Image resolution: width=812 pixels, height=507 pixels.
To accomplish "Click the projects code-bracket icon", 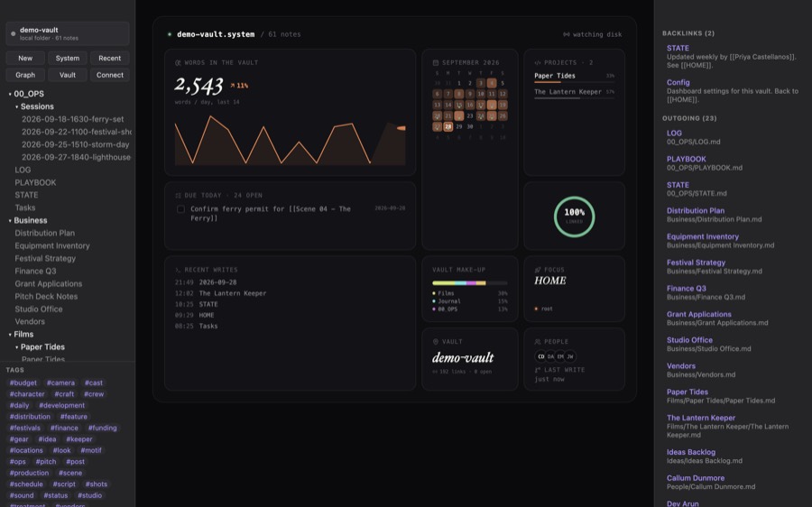I will click(538, 62).
